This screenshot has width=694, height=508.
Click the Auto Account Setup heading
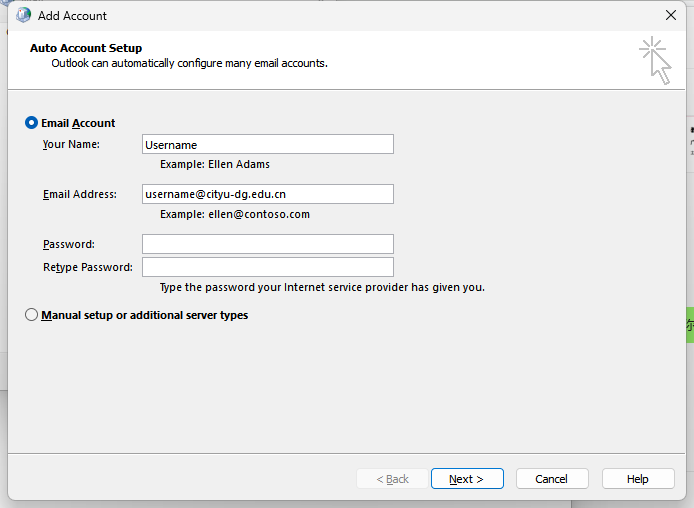[x=86, y=48]
